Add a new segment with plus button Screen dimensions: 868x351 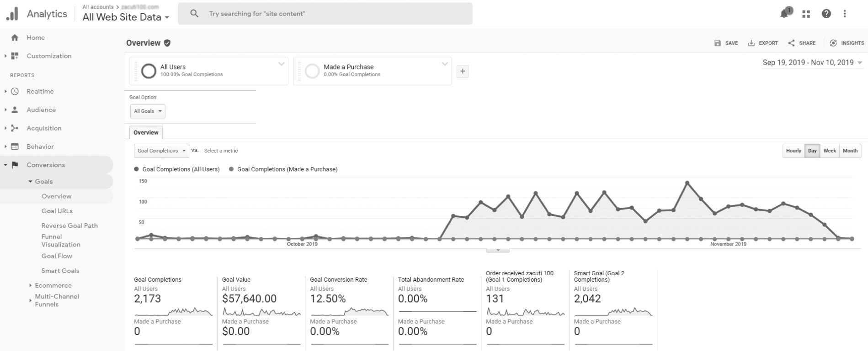(463, 71)
